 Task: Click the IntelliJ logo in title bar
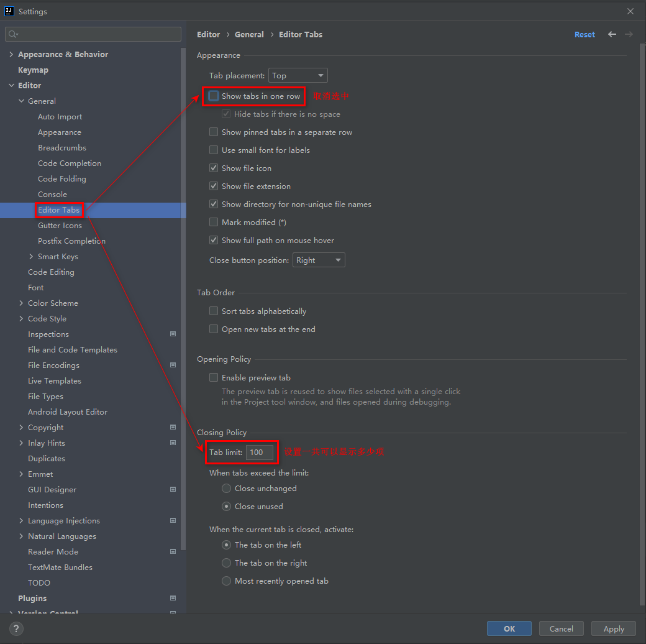click(9, 11)
